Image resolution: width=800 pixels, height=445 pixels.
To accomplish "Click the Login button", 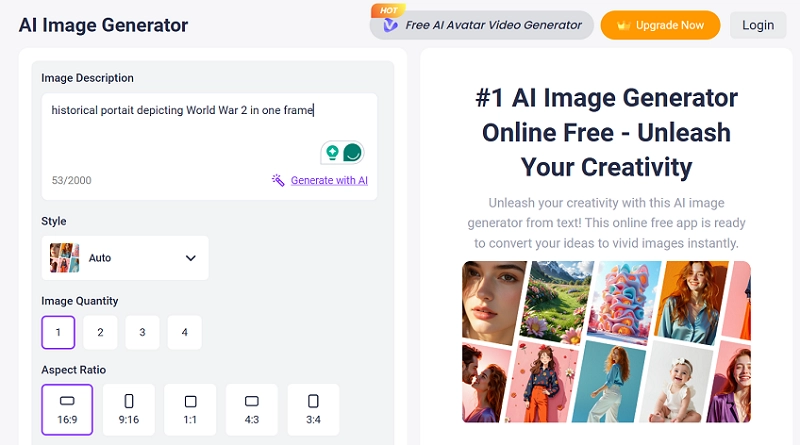I will (x=758, y=25).
